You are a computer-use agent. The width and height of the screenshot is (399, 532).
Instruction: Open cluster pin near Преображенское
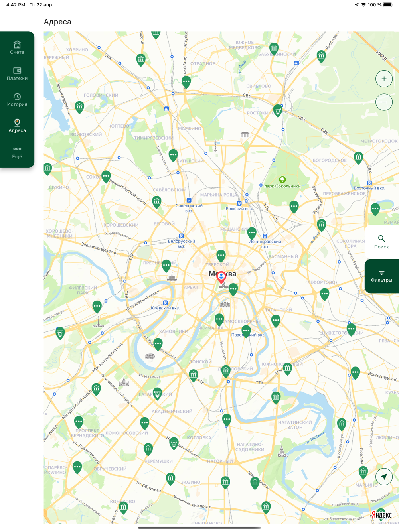click(x=294, y=207)
